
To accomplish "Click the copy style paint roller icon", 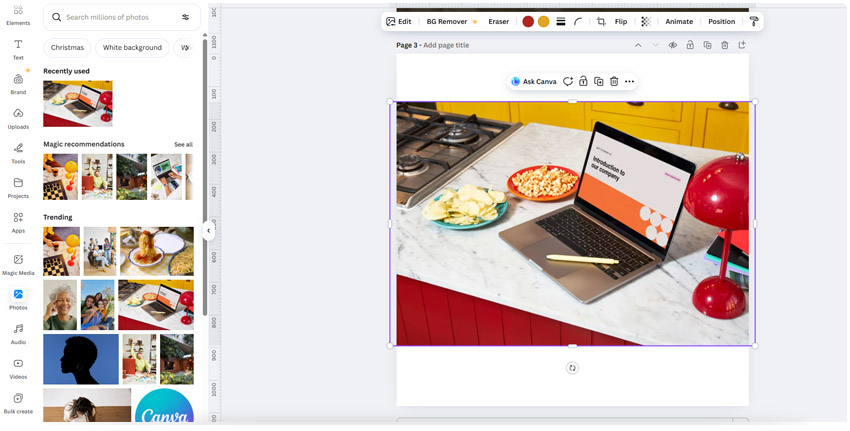I will point(754,22).
